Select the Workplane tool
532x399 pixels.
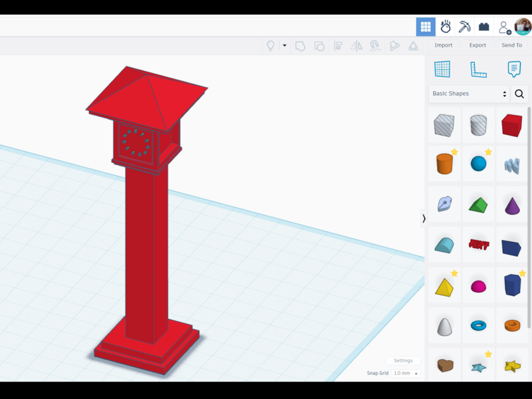[x=442, y=69]
